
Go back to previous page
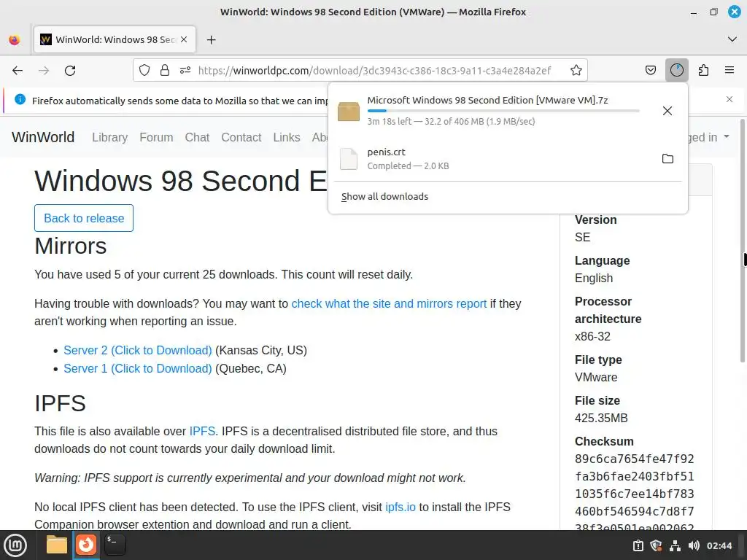coord(18,71)
